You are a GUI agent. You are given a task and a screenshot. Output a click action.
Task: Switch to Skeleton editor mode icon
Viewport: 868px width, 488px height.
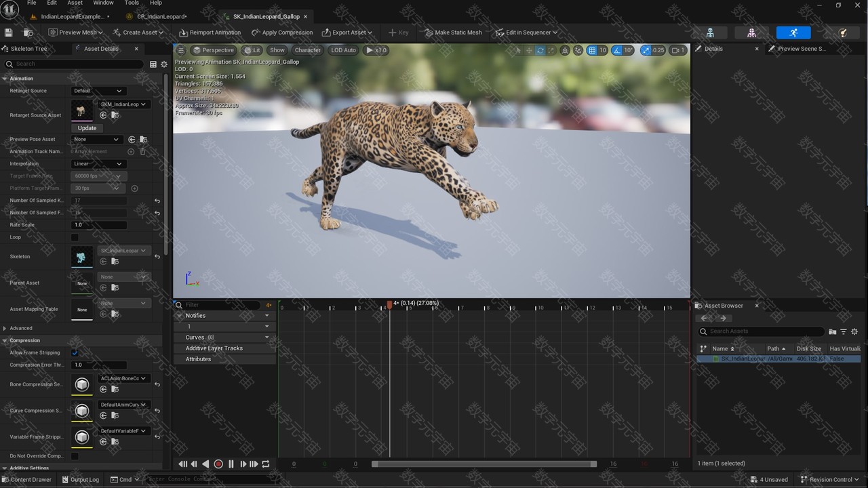pyautogui.click(x=710, y=33)
